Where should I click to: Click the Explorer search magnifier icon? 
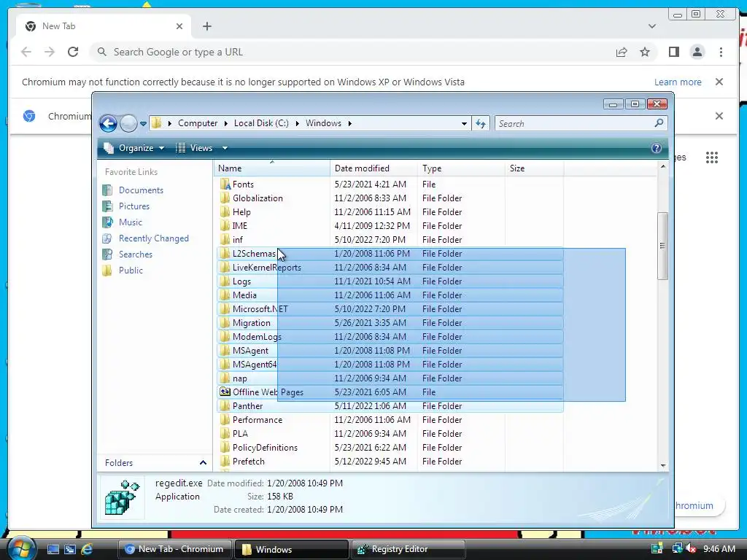tap(659, 123)
